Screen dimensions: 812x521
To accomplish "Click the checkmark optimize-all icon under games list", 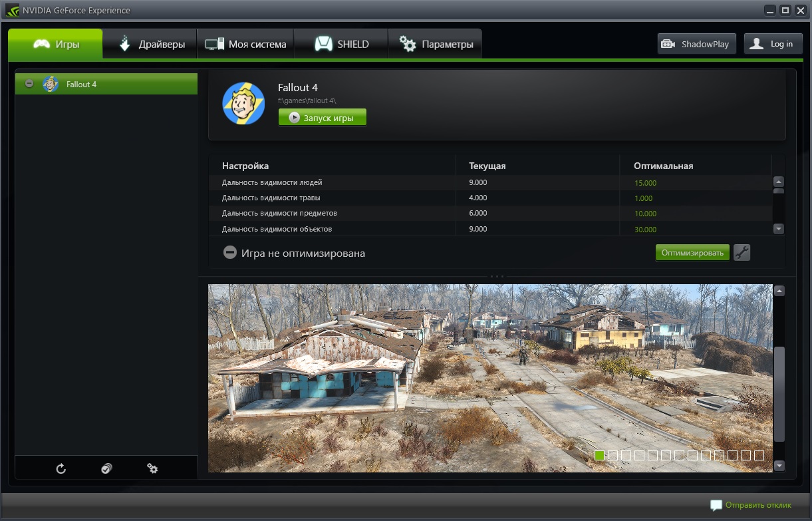I will 106,468.
